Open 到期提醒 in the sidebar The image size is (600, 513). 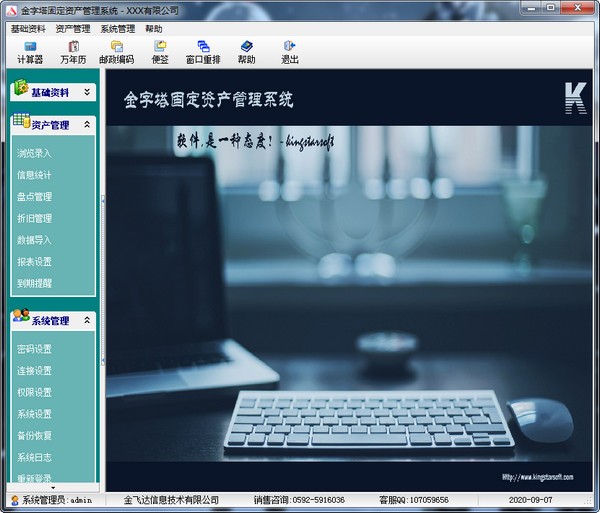coord(34,283)
